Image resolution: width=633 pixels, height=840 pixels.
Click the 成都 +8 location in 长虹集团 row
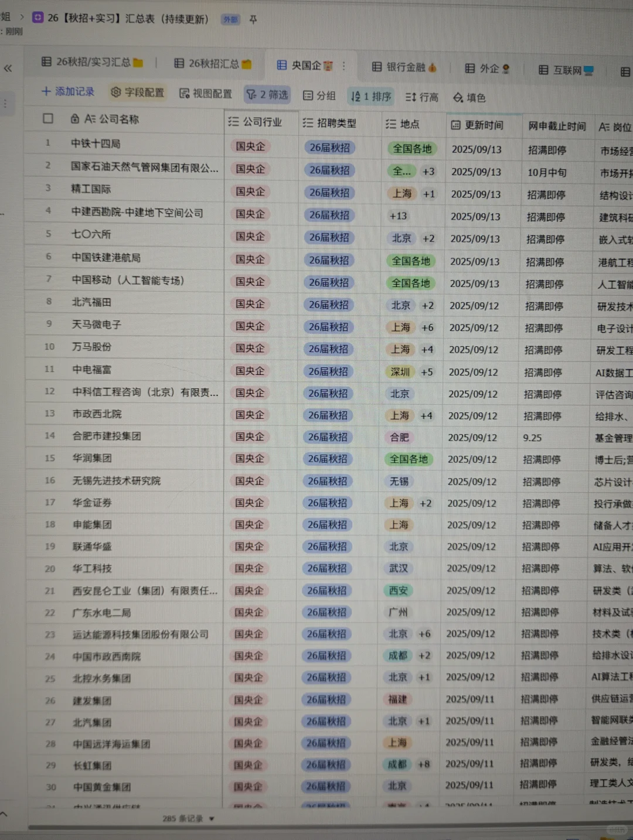[408, 764]
